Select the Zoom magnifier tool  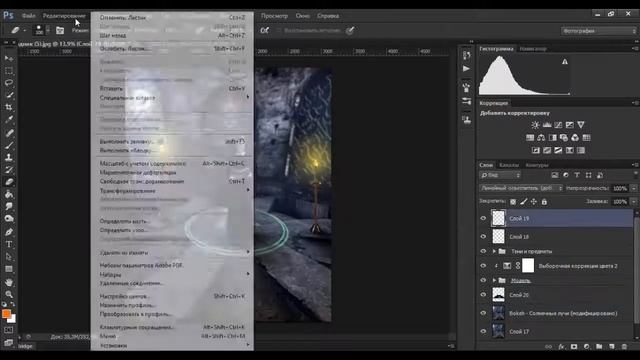pos(9,294)
